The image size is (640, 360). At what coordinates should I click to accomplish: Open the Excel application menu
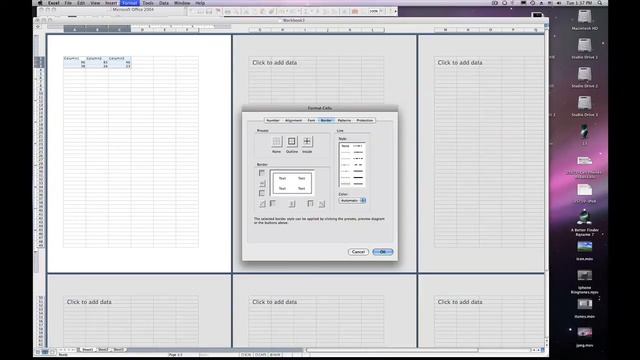53,3
